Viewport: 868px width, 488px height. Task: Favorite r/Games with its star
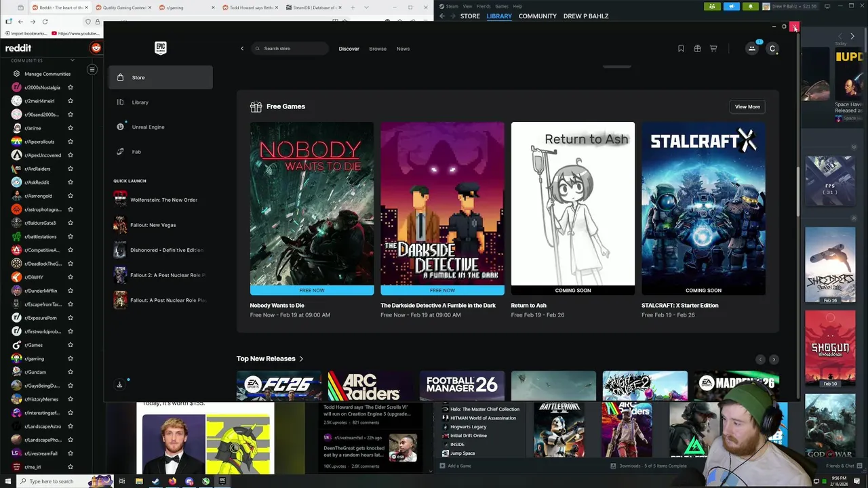pyautogui.click(x=70, y=345)
